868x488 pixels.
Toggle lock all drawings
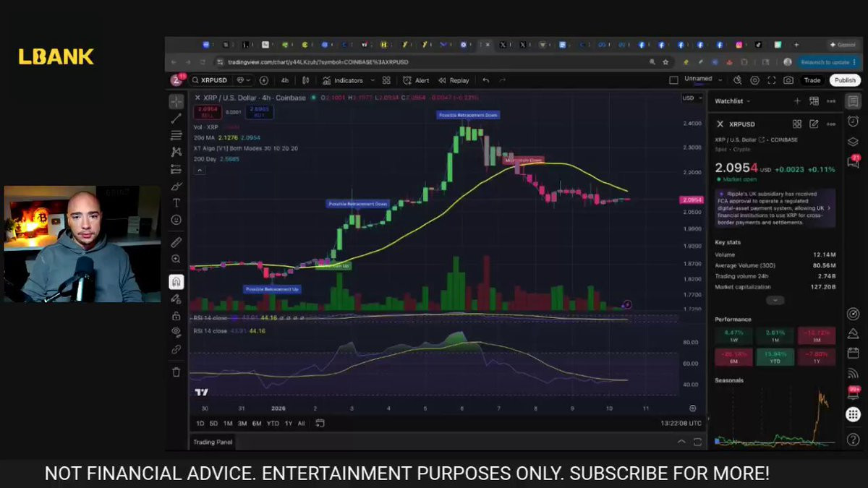pyautogui.click(x=176, y=316)
